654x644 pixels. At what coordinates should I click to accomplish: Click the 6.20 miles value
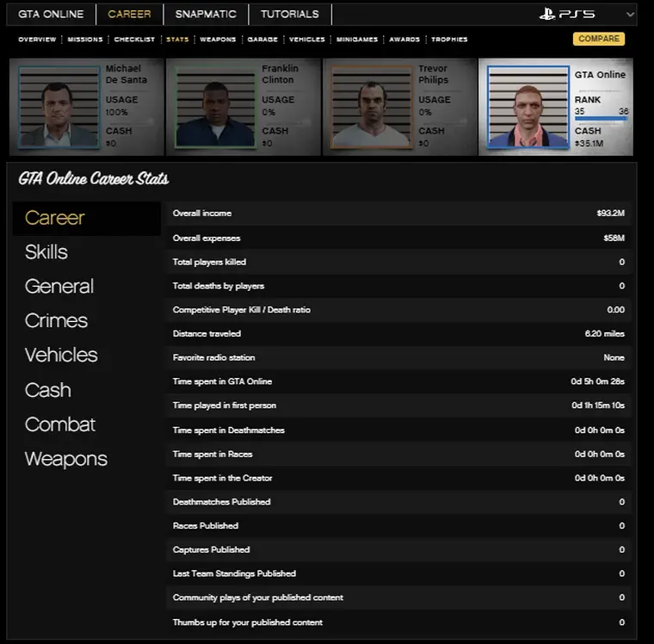coord(604,333)
